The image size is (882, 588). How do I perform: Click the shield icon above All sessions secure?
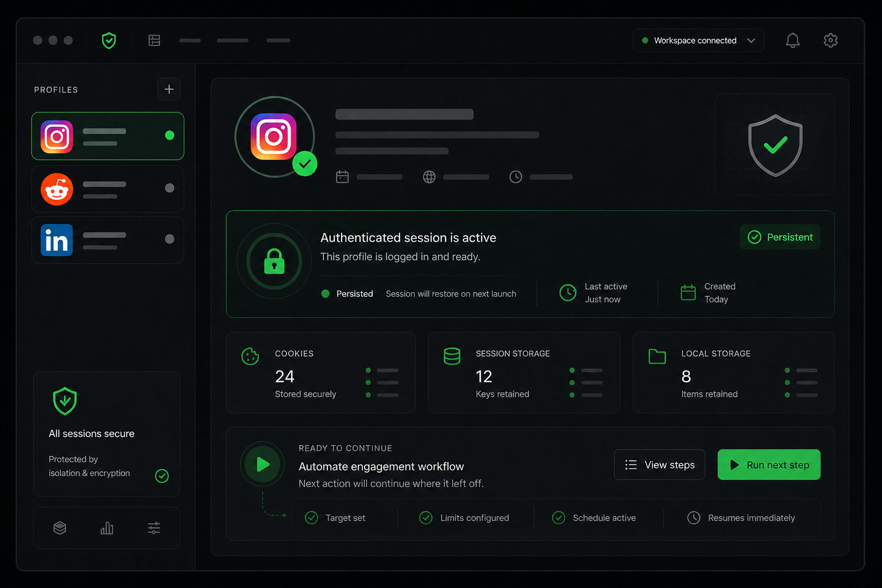click(65, 401)
